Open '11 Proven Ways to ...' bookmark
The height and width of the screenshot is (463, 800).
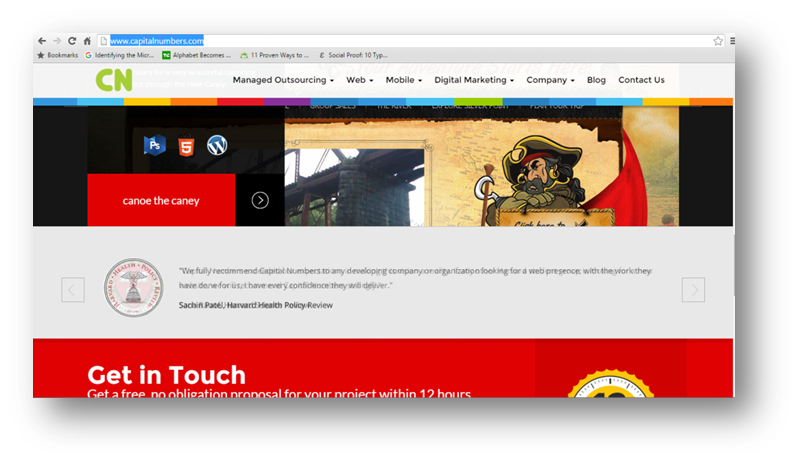(274, 55)
